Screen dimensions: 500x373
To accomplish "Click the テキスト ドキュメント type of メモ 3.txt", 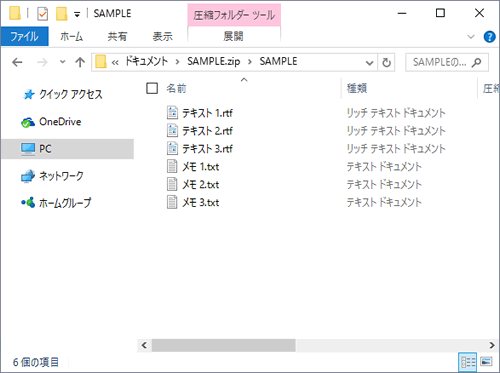I will 384,203.
